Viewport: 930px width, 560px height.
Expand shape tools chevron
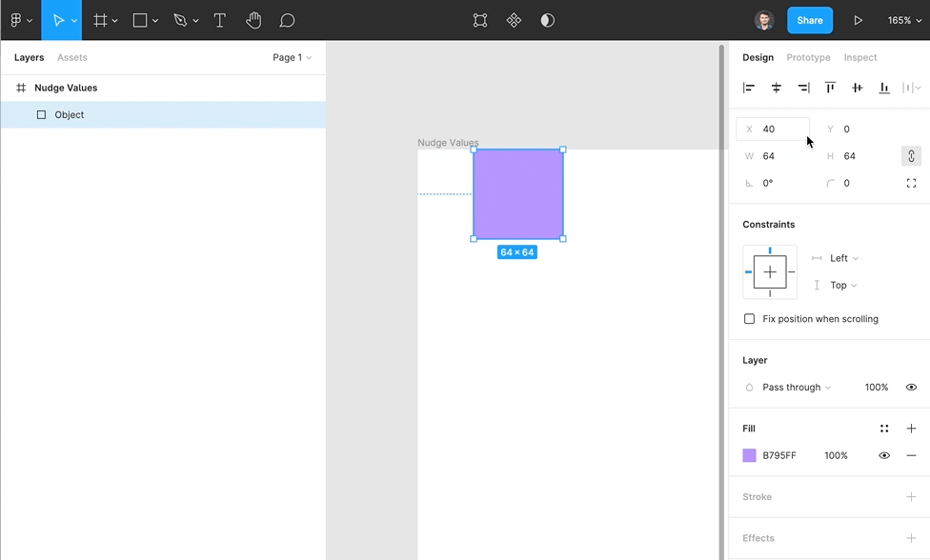155,21
